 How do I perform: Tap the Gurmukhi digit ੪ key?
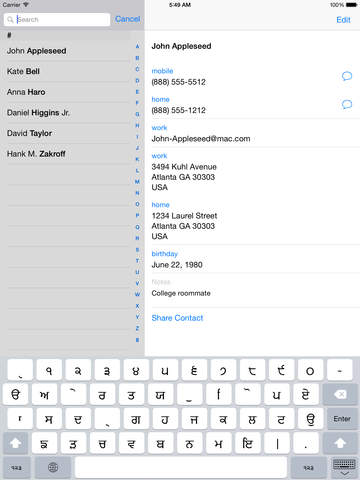[136, 370]
